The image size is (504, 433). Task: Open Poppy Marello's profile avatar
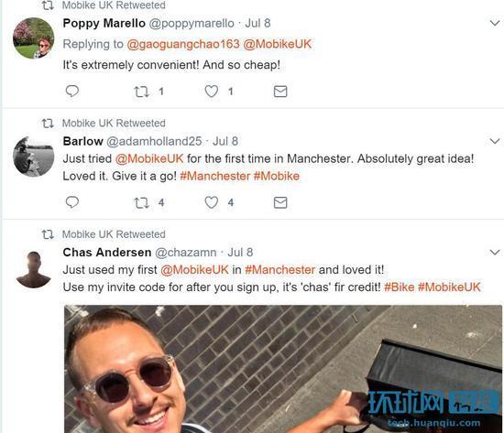click(33, 38)
